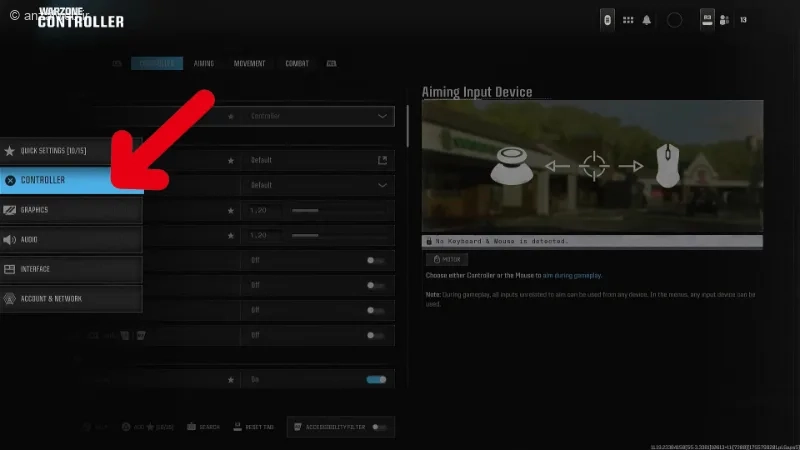The image size is (800, 450).
Task: Open the Graphics settings category
Action: click(x=71, y=210)
